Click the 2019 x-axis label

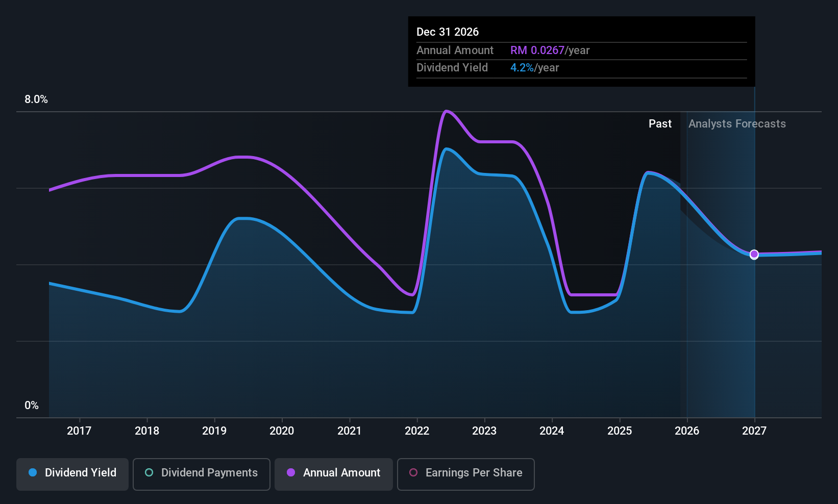point(214,431)
